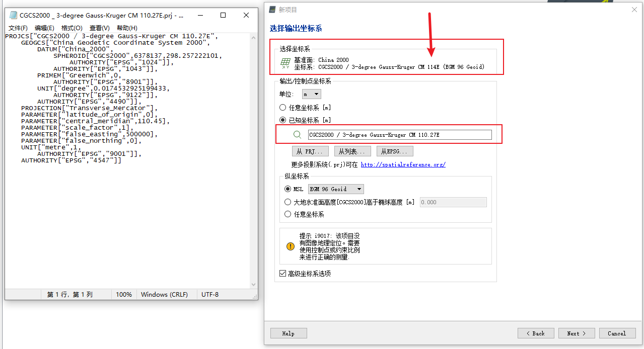This screenshot has width=644, height=349.
Task: Click the PRIMEM Greenwich line
Action: pos(80,75)
